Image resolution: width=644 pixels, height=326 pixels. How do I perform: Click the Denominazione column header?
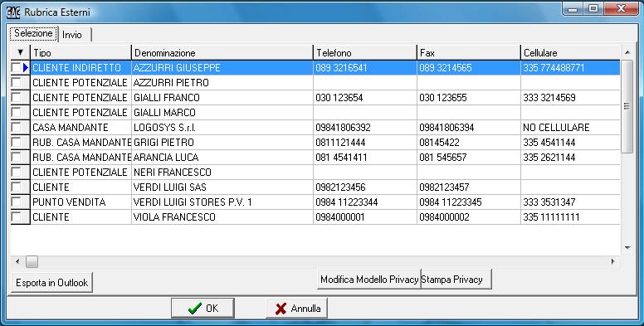pyautogui.click(x=222, y=52)
